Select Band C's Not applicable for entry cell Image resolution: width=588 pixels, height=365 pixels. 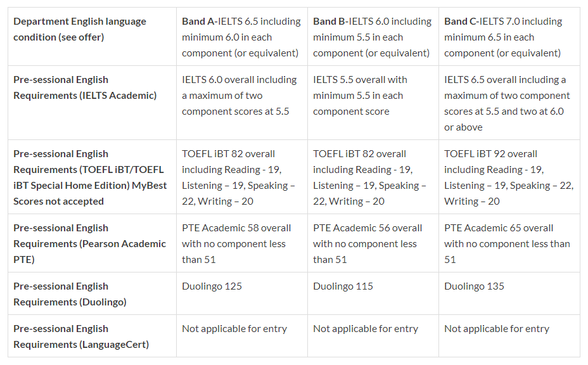click(497, 329)
